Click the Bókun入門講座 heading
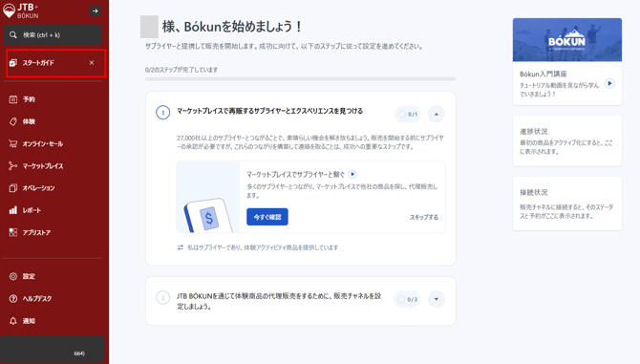This screenshot has height=364, width=640. [x=544, y=74]
